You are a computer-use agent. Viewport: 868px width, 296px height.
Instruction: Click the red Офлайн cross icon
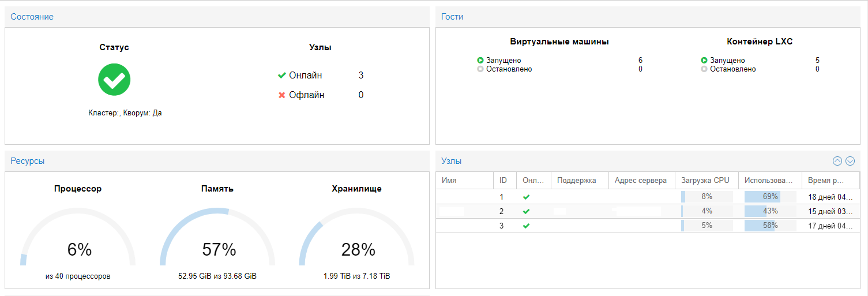coord(282,95)
